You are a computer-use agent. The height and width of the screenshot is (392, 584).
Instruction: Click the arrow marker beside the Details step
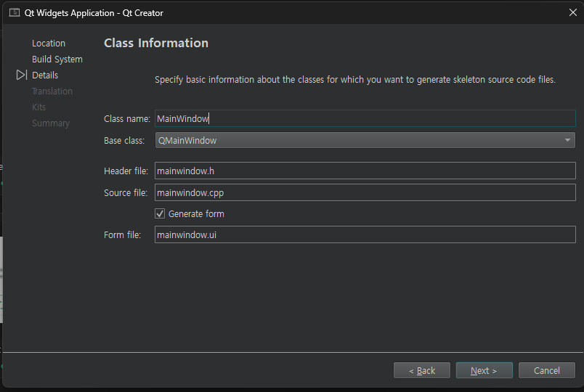(21, 75)
